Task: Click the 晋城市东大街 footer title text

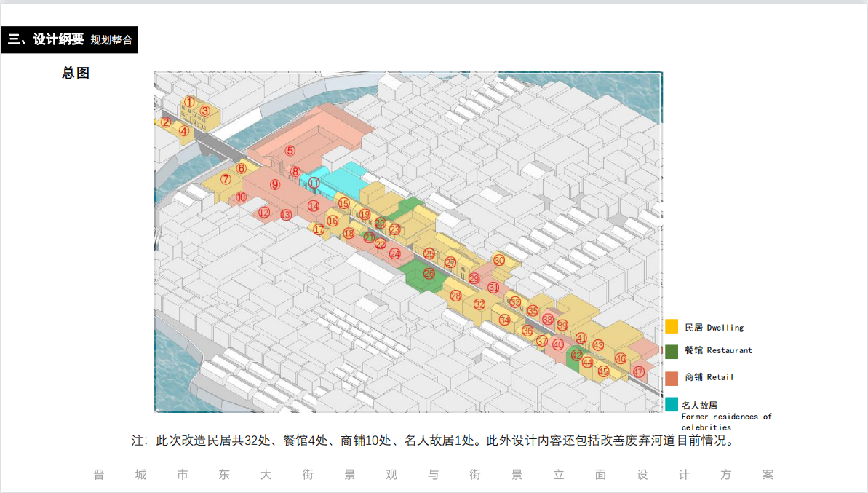Action: click(x=433, y=475)
